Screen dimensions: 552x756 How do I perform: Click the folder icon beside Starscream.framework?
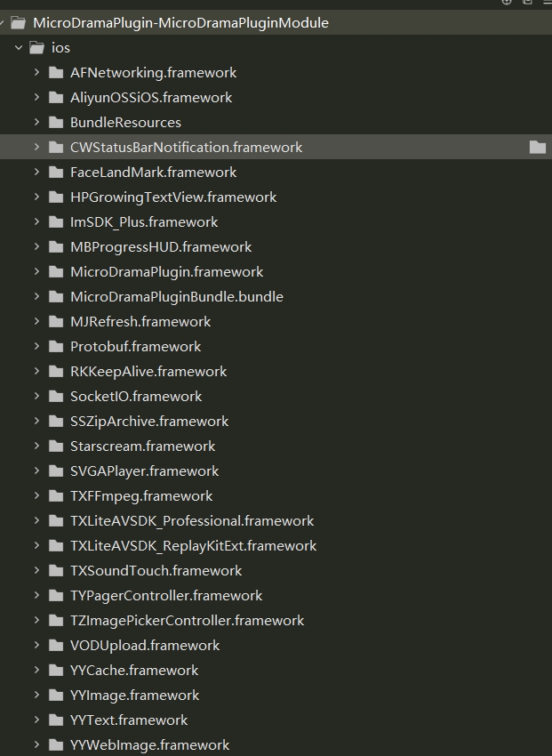(56, 446)
